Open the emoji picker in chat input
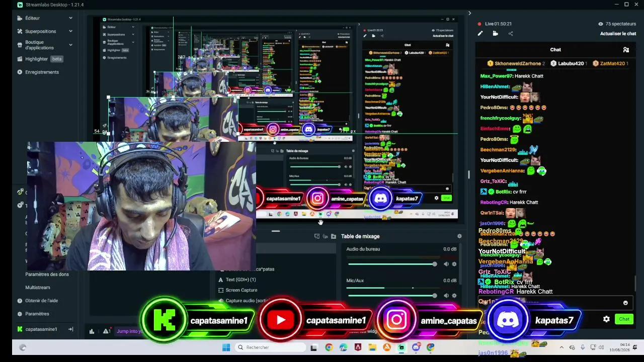Viewport: 644px width, 362px height. click(625, 303)
